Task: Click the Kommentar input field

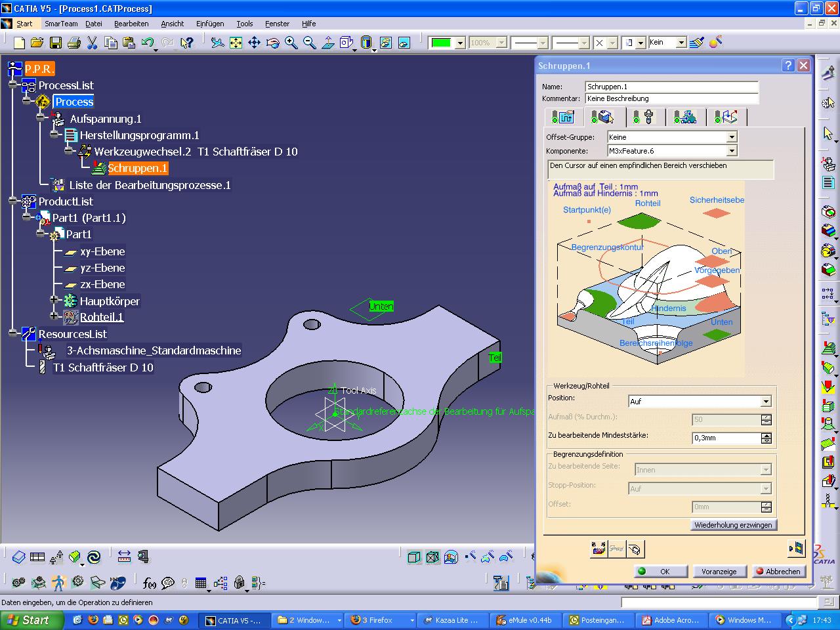Action: (671, 98)
